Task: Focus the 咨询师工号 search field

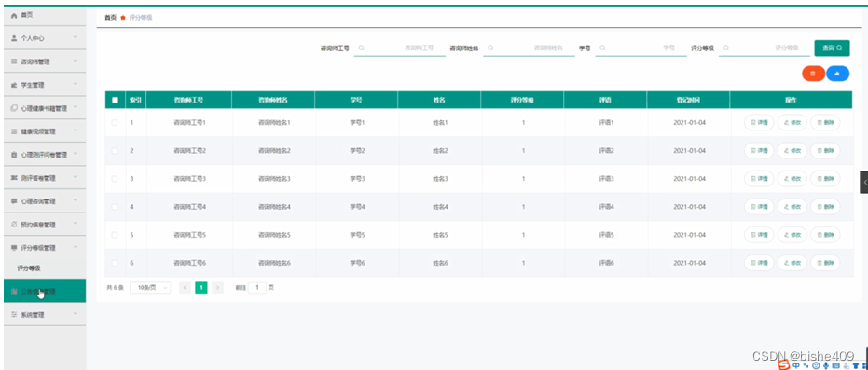Action: coord(400,48)
